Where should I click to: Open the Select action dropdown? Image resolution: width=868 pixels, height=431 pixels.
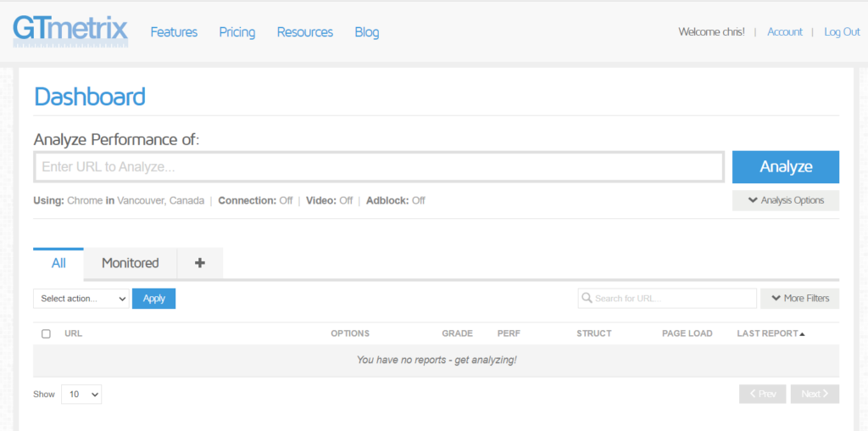[81, 299]
